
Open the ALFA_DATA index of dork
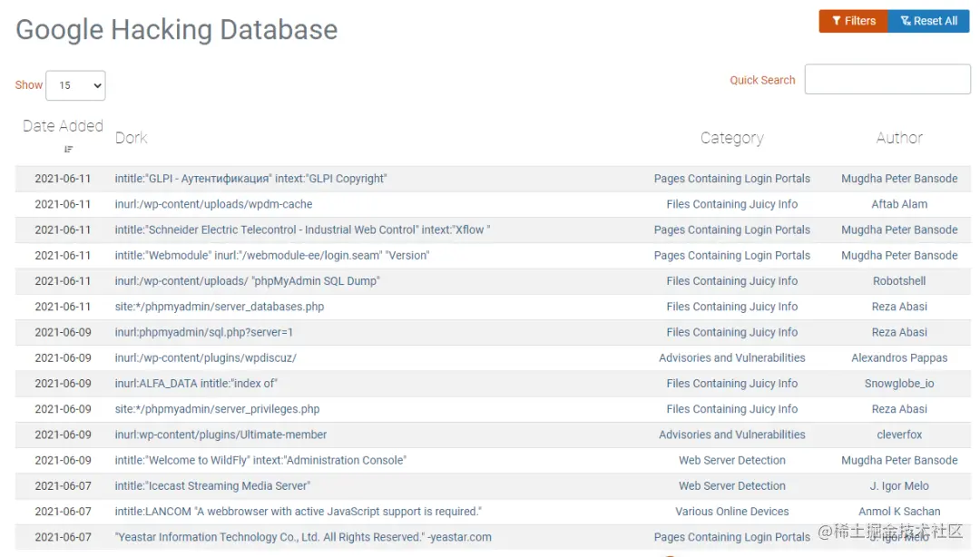click(196, 383)
